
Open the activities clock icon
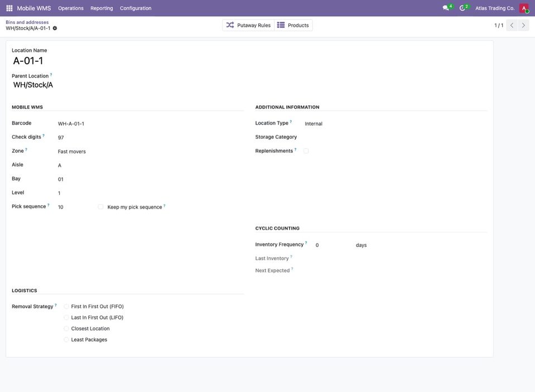(462, 8)
